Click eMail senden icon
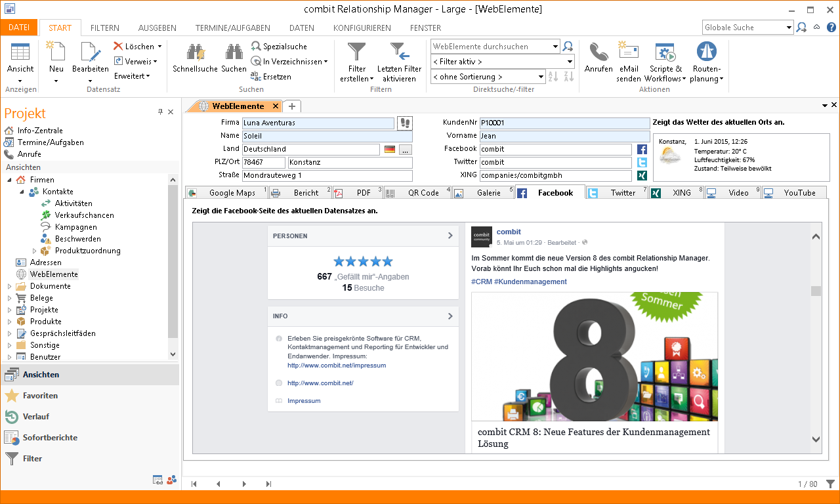 [629, 52]
